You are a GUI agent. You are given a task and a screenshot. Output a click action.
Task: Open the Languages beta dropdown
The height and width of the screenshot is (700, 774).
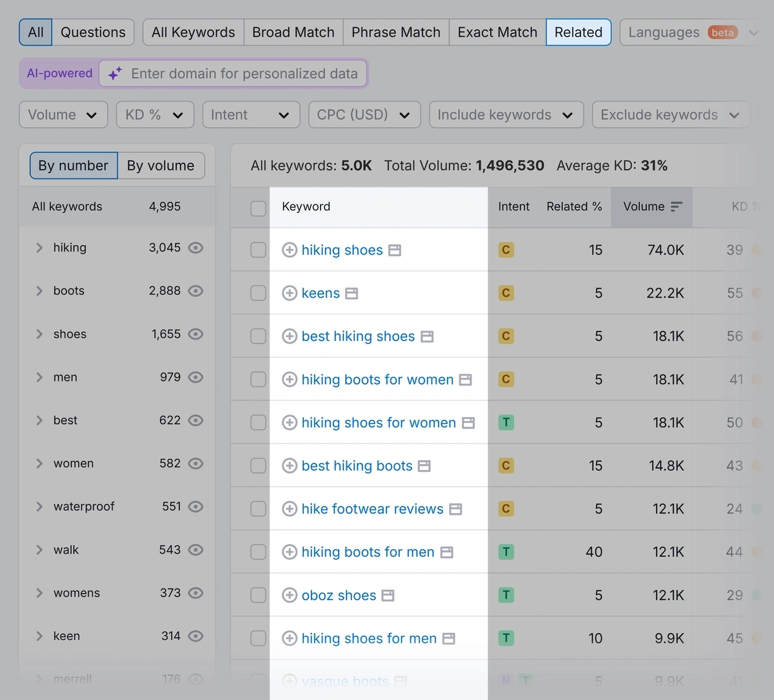tap(693, 32)
